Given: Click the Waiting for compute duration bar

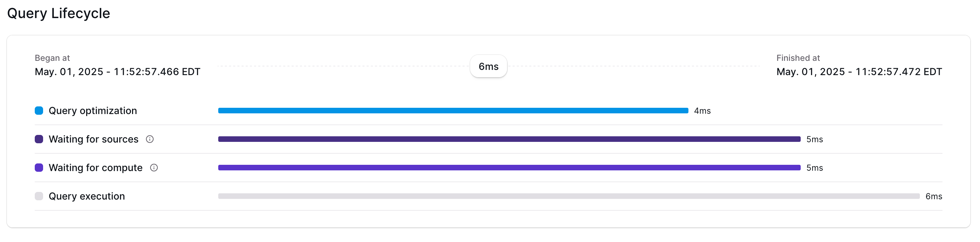Looking at the screenshot, I should pyautogui.click(x=472, y=168).
